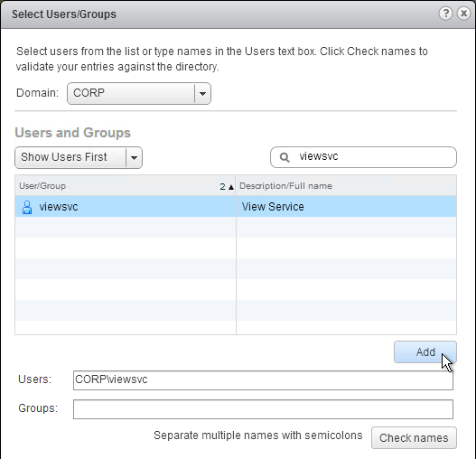
Task: Click the search magnifier icon
Action: (285, 157)
